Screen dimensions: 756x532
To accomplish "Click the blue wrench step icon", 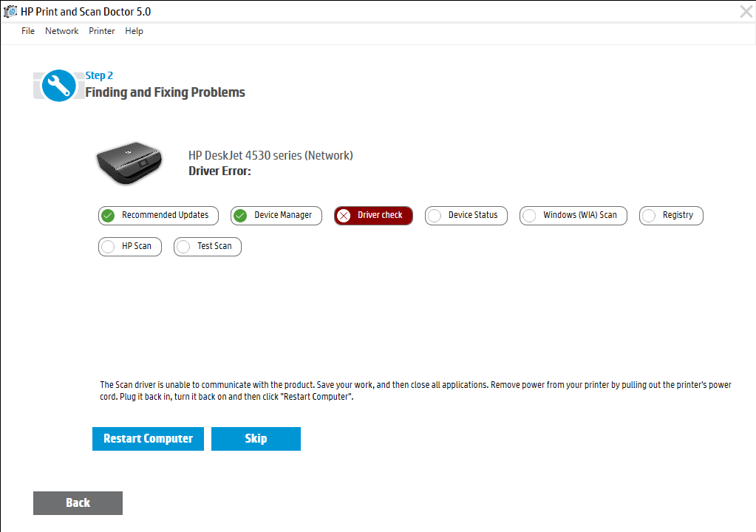I will coord(59,86).
